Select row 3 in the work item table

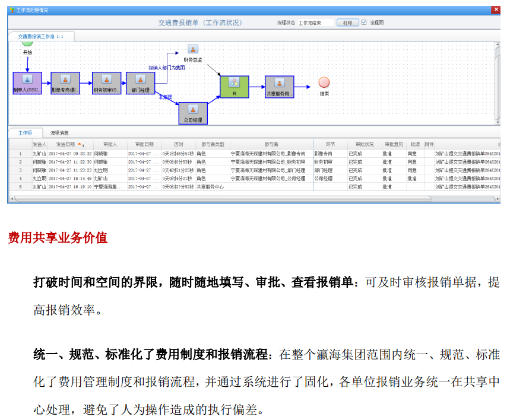pyautogui.click(x=178, y=170)
